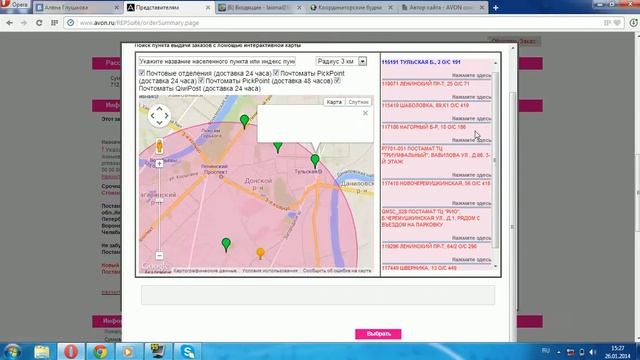This screenshot has height=360, width=640.
Task: Click the green map pin near Тульская
Action: (x=315, y=161)
